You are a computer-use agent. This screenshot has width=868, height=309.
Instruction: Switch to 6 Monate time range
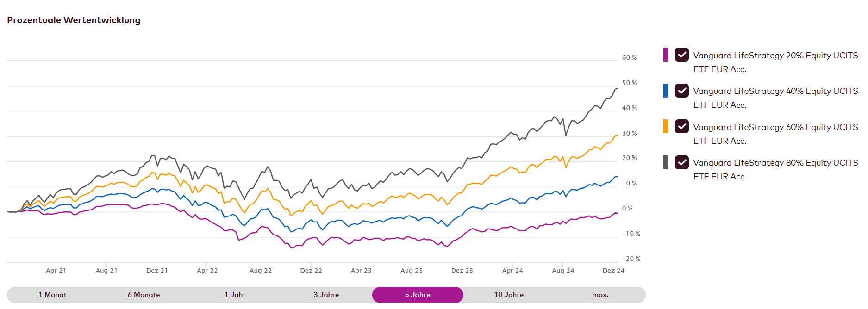coord(144,295)
